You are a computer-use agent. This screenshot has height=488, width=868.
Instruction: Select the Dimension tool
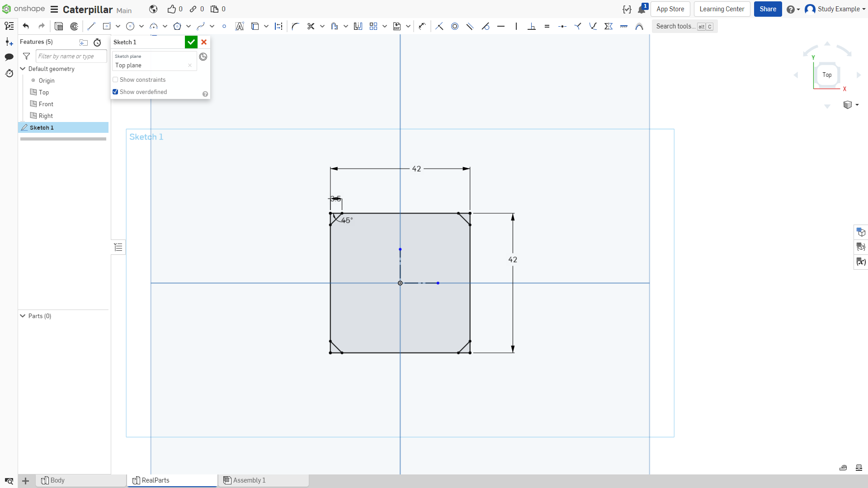coord(422,26)
